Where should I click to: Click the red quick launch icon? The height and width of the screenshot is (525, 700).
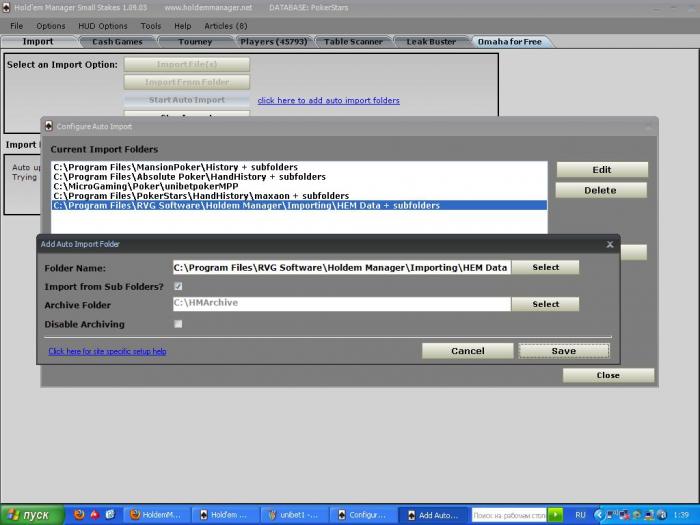click(x=95, y=515)
